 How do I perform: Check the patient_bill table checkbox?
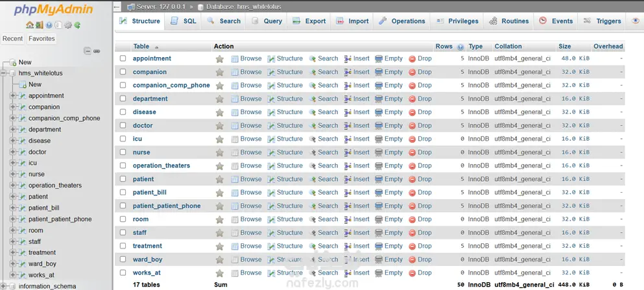(123, 192)
